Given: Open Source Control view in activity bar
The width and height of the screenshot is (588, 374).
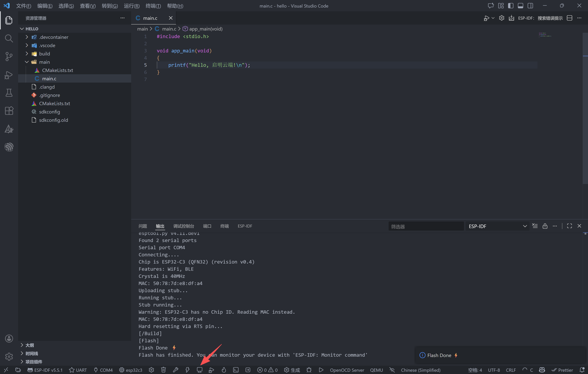Looking at the screenshot, I should (9, 56).
